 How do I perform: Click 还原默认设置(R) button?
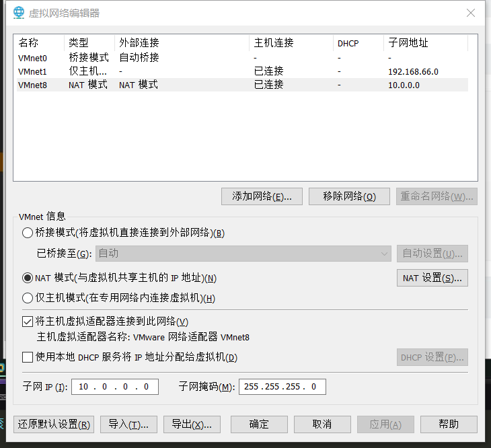pos(54,424)
